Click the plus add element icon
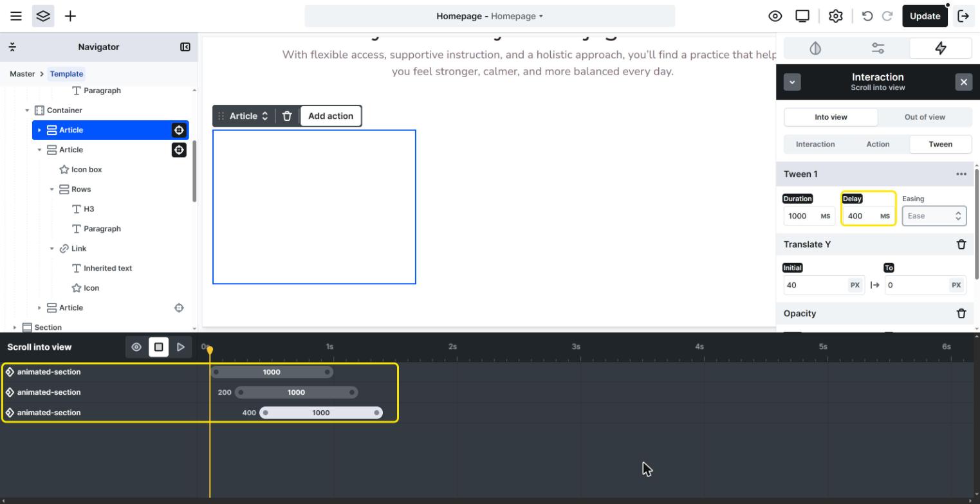Viewport: 980px width, 504px height. point(70,16)
